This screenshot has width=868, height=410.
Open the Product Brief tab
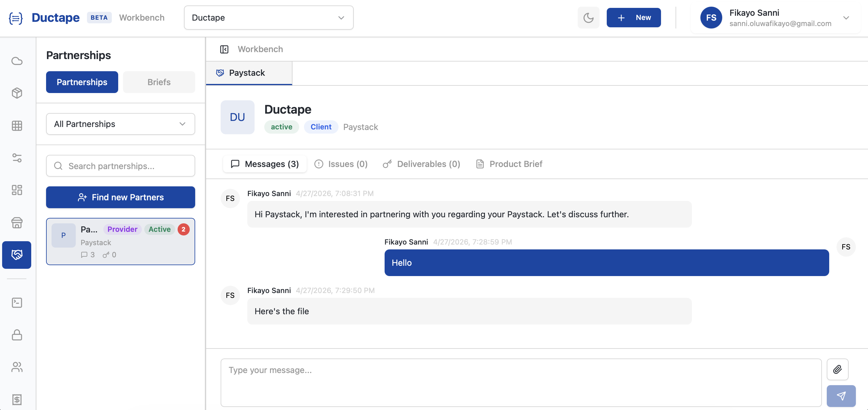(x=509, y=164)
